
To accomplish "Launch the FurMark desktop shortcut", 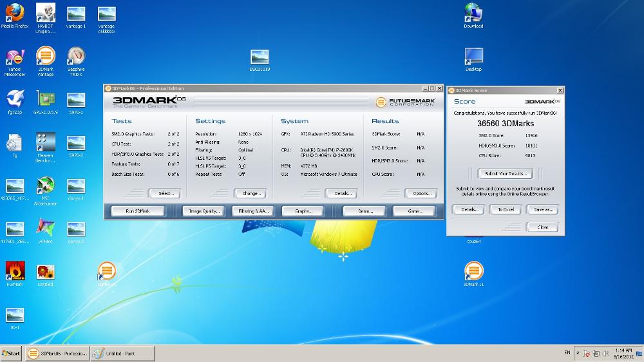I will [15, 274].
